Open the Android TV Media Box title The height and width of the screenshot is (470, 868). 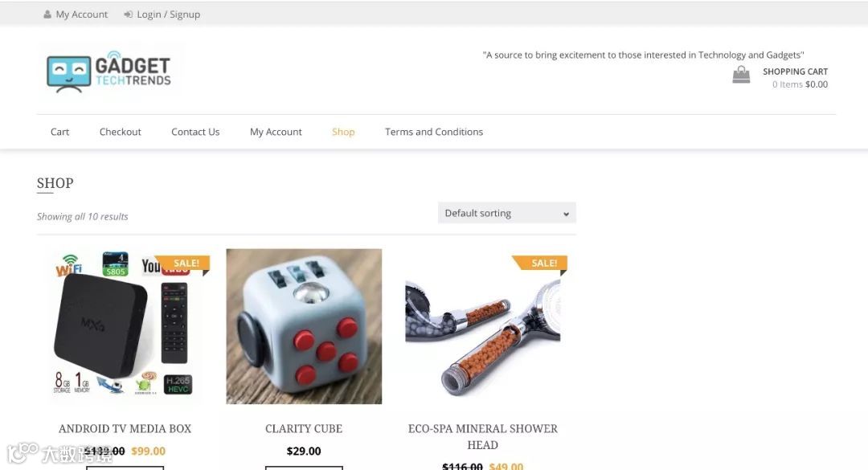[125, 428]
